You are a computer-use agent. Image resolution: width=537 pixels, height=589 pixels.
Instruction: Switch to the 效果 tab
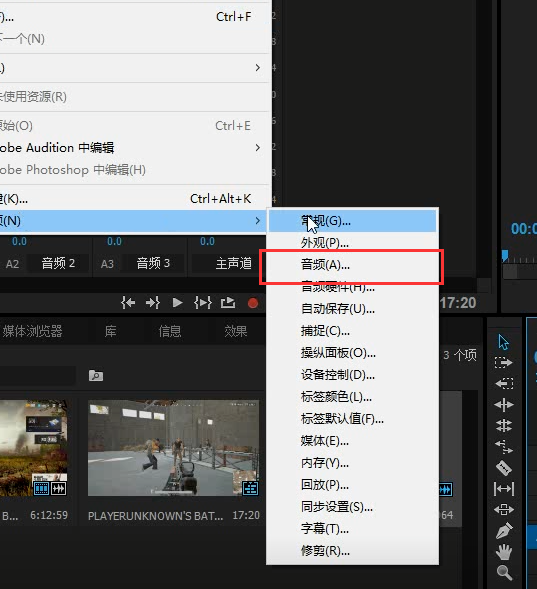[236, 331]
